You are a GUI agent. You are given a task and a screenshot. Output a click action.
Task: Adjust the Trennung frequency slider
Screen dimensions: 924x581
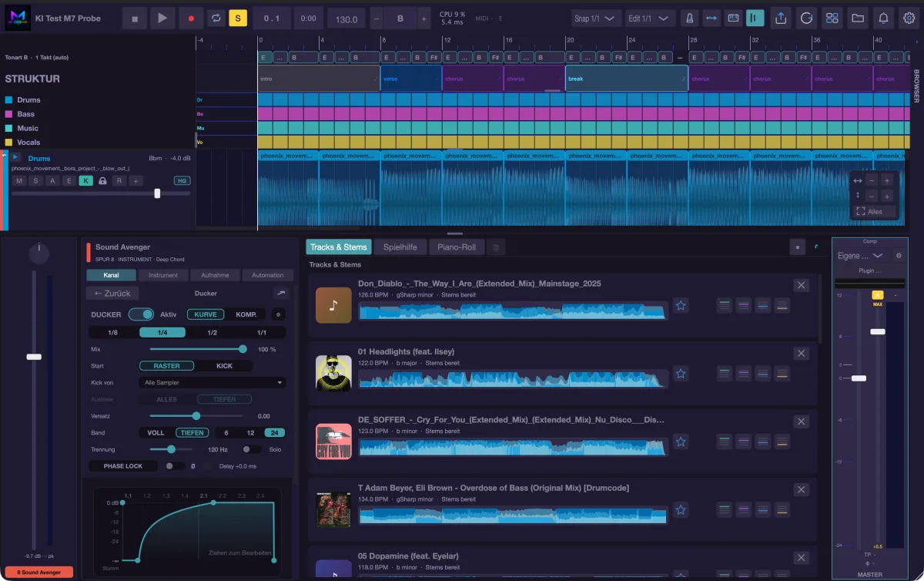click(x=171, y=448)
